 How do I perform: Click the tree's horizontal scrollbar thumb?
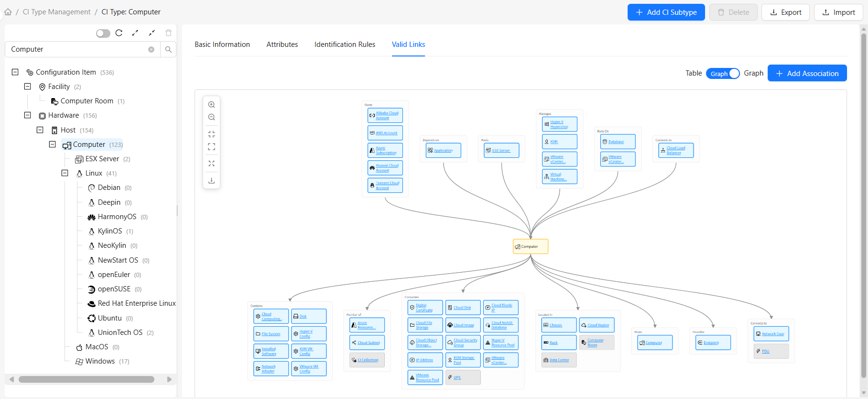87,379
